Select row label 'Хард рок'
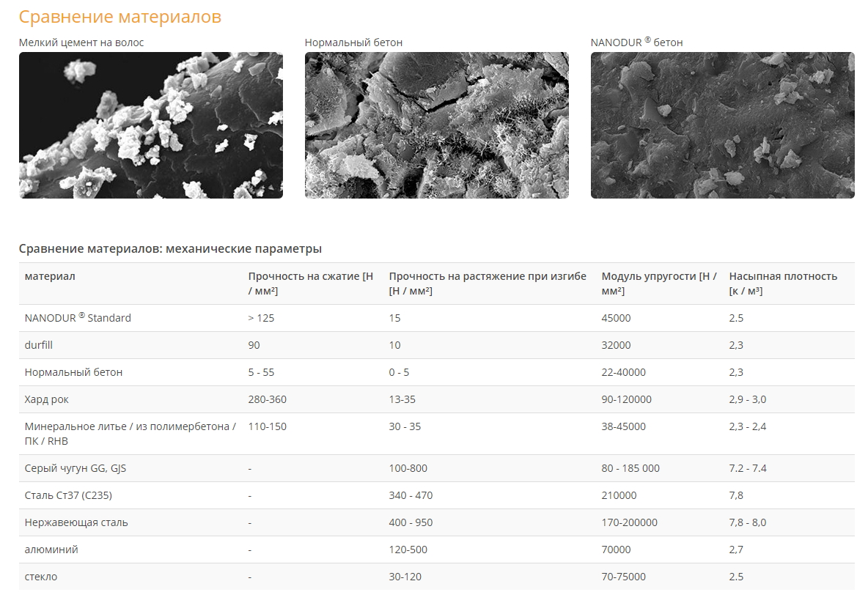This screenshot has width=868, height=603. click(x=46, y=399)
